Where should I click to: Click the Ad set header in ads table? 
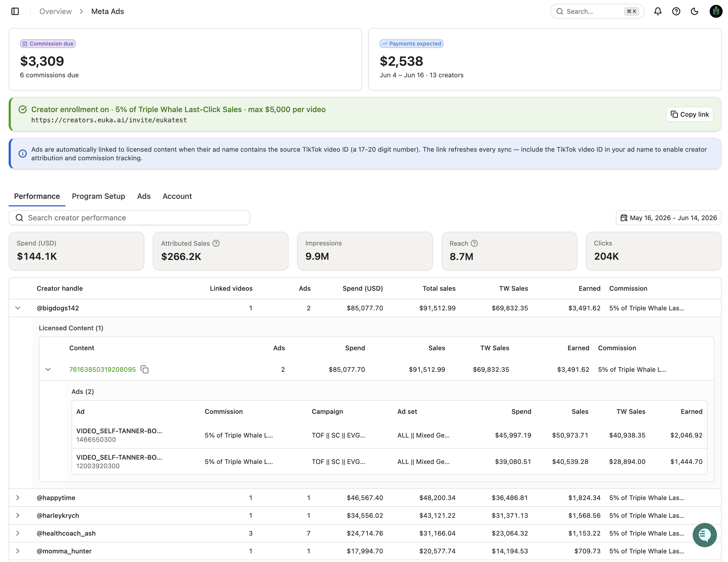407,411
